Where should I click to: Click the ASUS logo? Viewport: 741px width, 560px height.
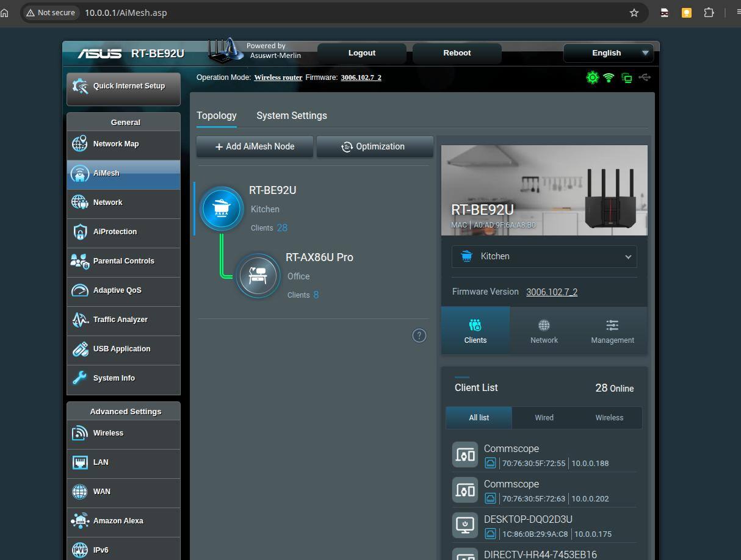click(99, 54)
